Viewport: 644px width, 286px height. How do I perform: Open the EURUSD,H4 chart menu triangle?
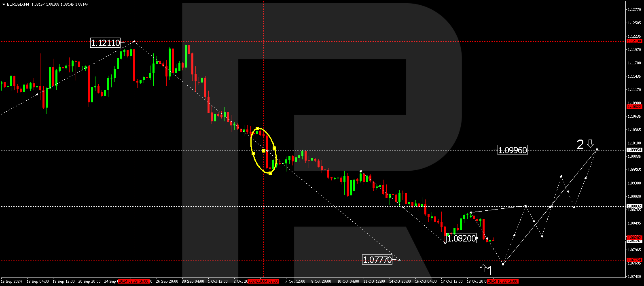tap(4, 4)
